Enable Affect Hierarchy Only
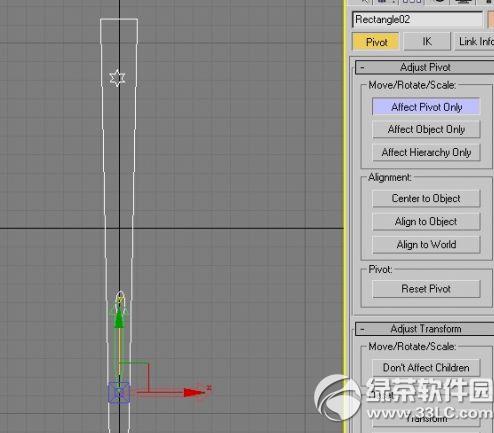 [x=426, y=152]
